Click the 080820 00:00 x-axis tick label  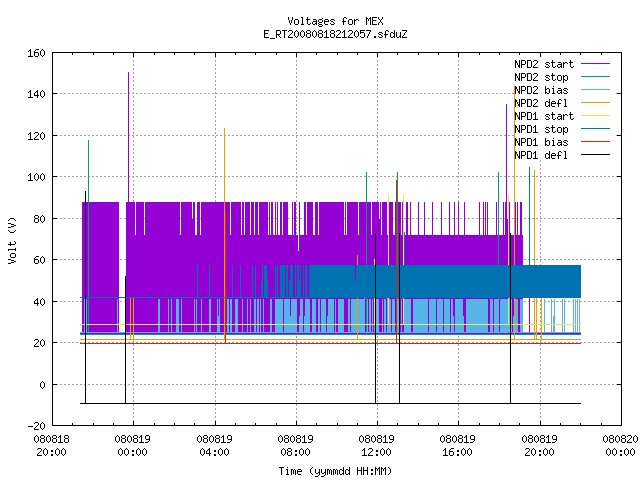click(x=620, y=446)
